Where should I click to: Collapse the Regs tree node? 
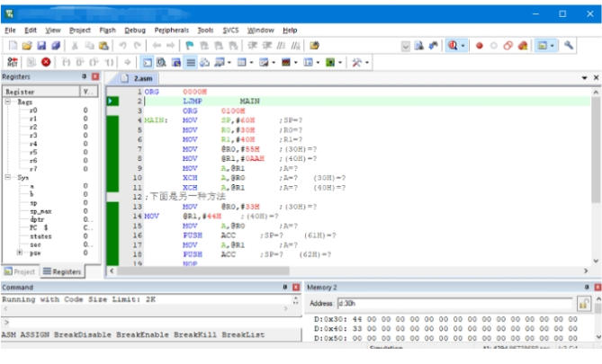pos(9,102)
